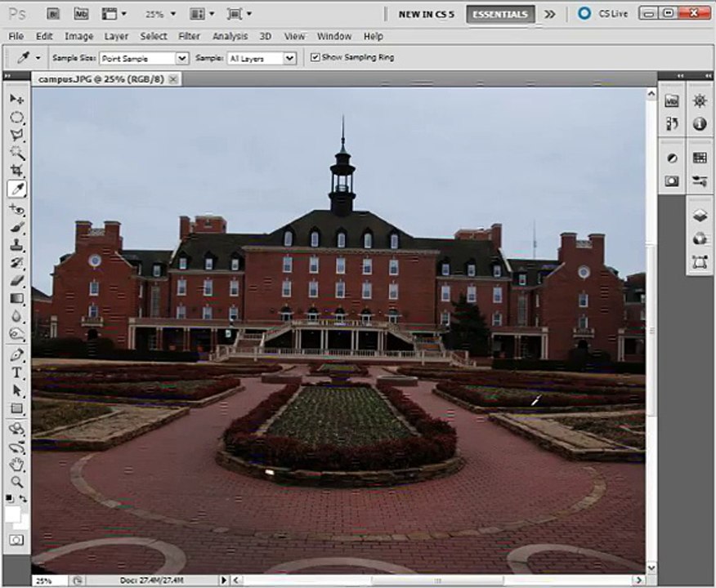Switch foreground and background colors
This screenshot has width=716, height=588.
click(23, 499)
